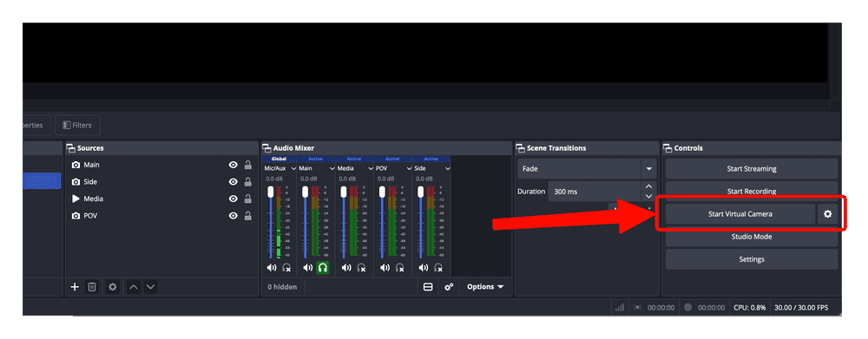This screenshot has height=339, width=868.
Task: Click the streaming status icon in status bar
Action: point(638,308)
